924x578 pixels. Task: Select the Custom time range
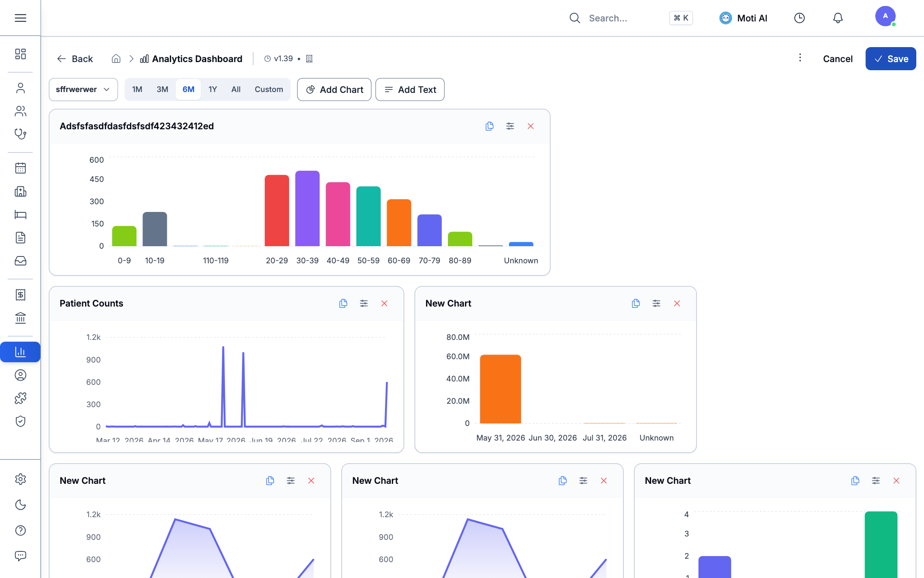(269, 89)
